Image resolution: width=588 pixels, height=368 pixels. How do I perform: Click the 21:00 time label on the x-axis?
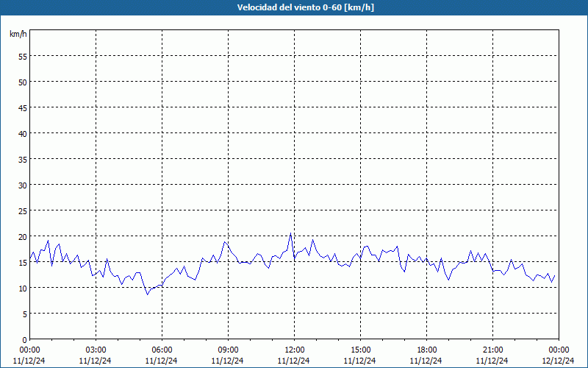coord(492,350)
